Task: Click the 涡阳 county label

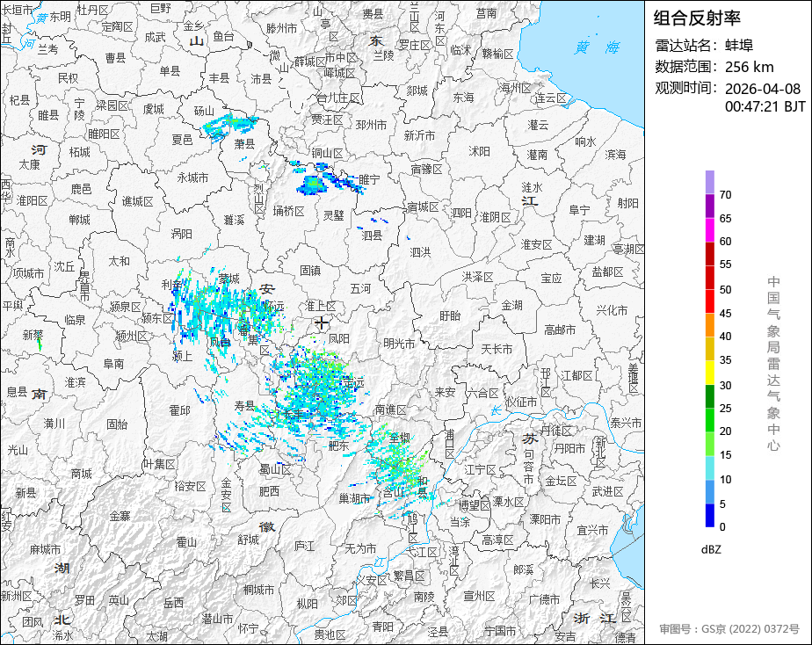Action: click(181, 234)
